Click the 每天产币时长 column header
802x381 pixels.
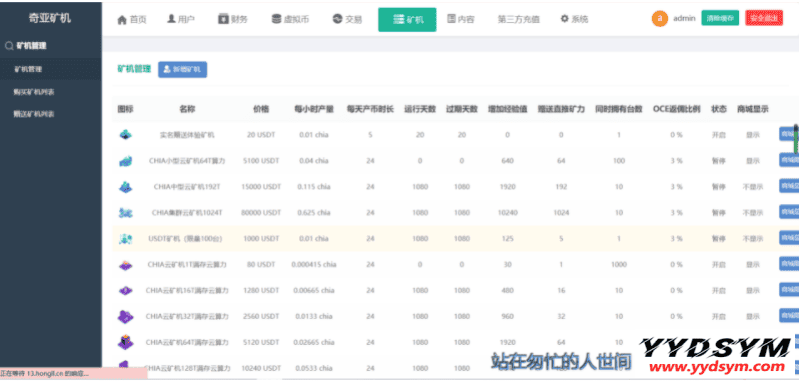(370, 109)
